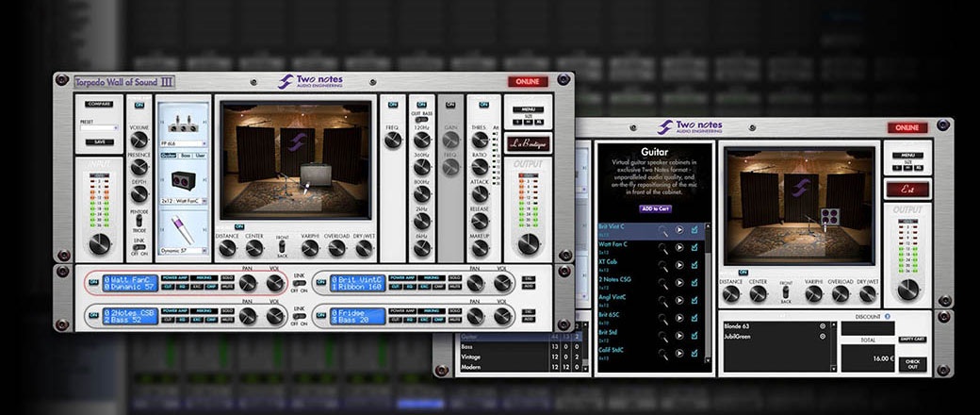Image resolution: width=980 pixels, height=415 pixels.
Task: Adjust the Presence knob
Action: click(139, 167)
